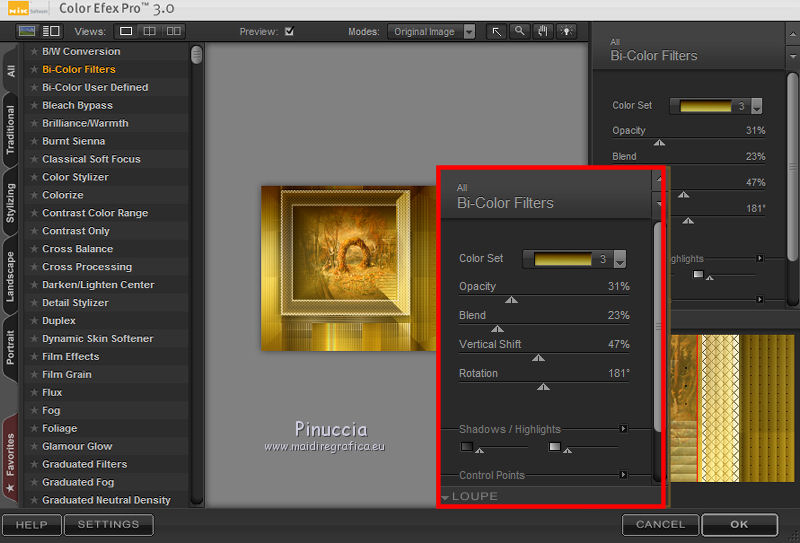Switch to split preview view

tap(149, 31)
